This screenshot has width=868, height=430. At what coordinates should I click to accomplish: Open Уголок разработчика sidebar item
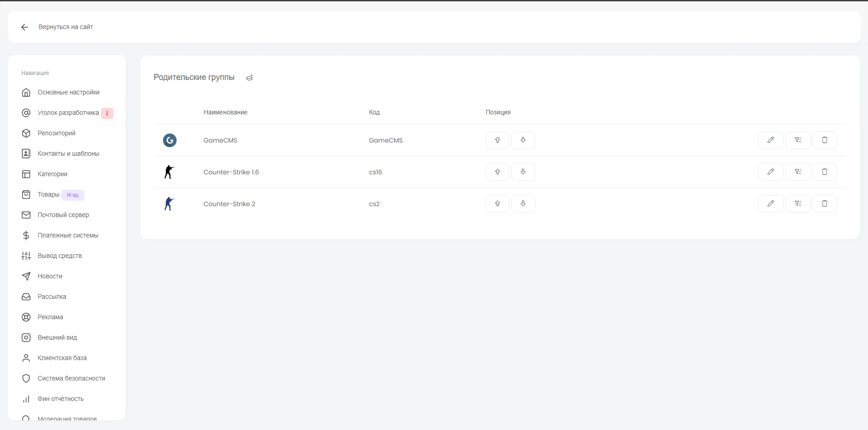(x=68, y=113)
